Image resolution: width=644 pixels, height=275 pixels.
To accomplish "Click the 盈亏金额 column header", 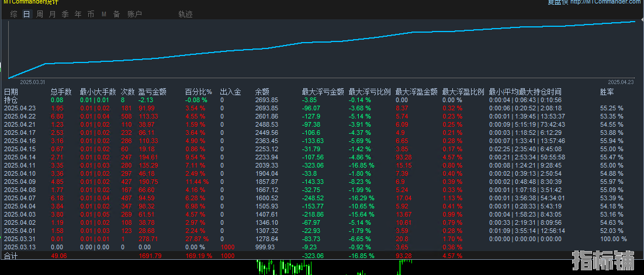I will [153, 92].
